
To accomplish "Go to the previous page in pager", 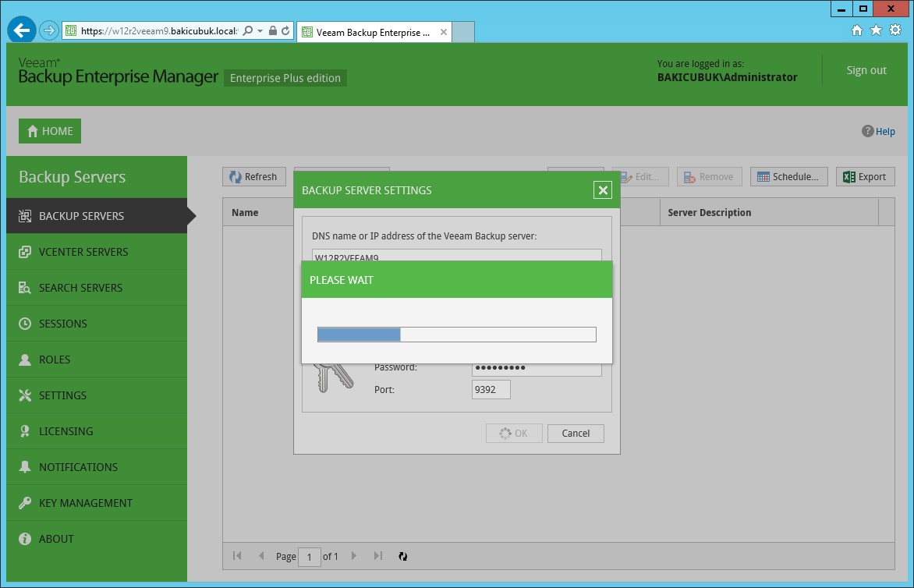I will 261,556.
